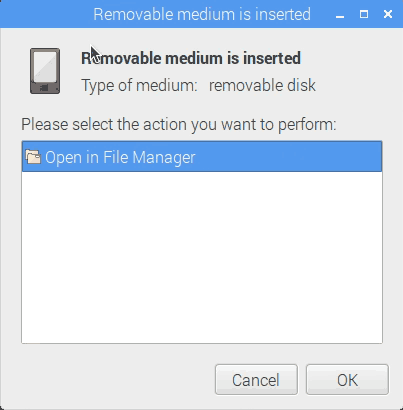Screen dimensions: 403x410
Task: Confirm the selection with the OK button
Action: pos(347,379)
